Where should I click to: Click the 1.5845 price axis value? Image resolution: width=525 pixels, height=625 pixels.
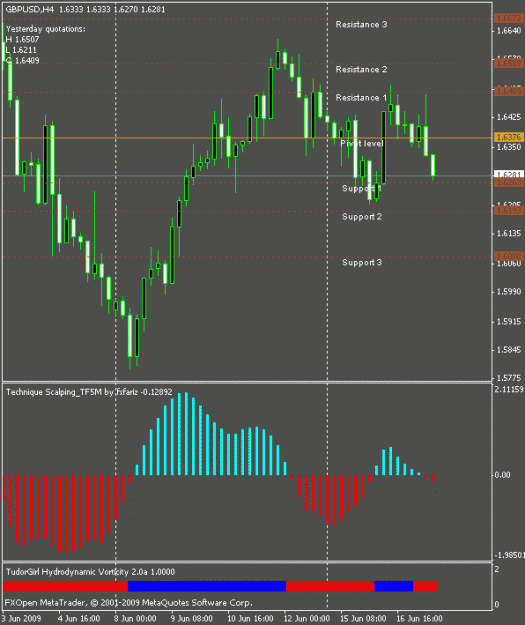509,350
